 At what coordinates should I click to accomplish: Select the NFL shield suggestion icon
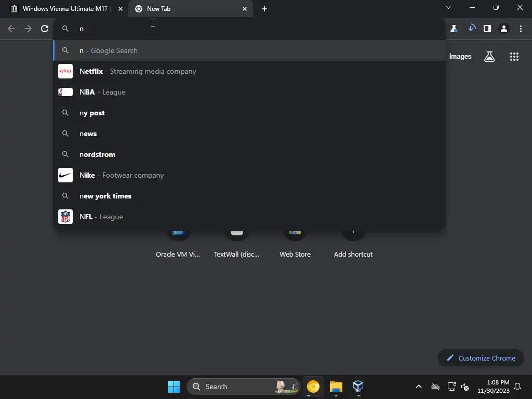(65, 217)
